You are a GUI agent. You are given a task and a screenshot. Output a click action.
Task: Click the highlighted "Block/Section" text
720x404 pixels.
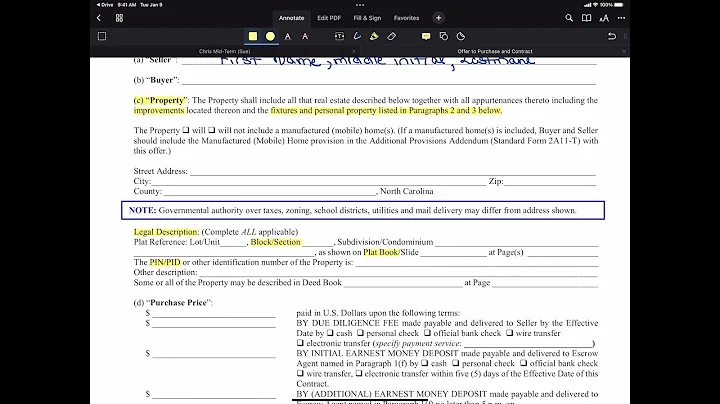tap(276, 242)
